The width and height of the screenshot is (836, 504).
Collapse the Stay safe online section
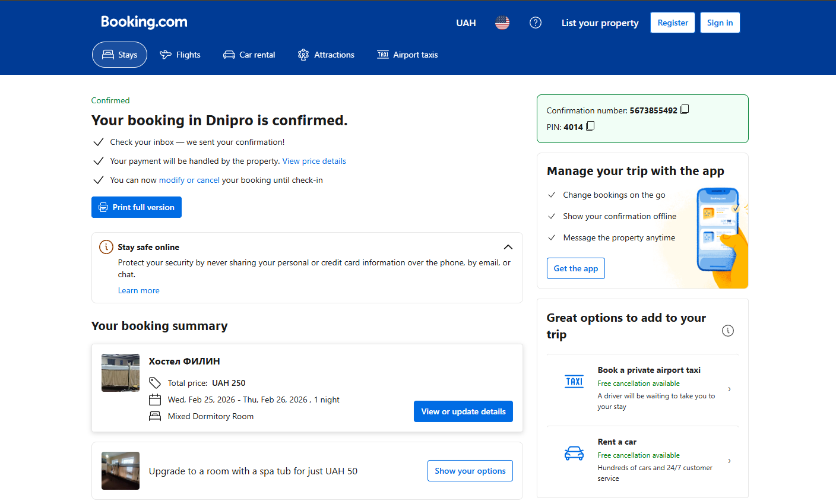coord(508,247)
